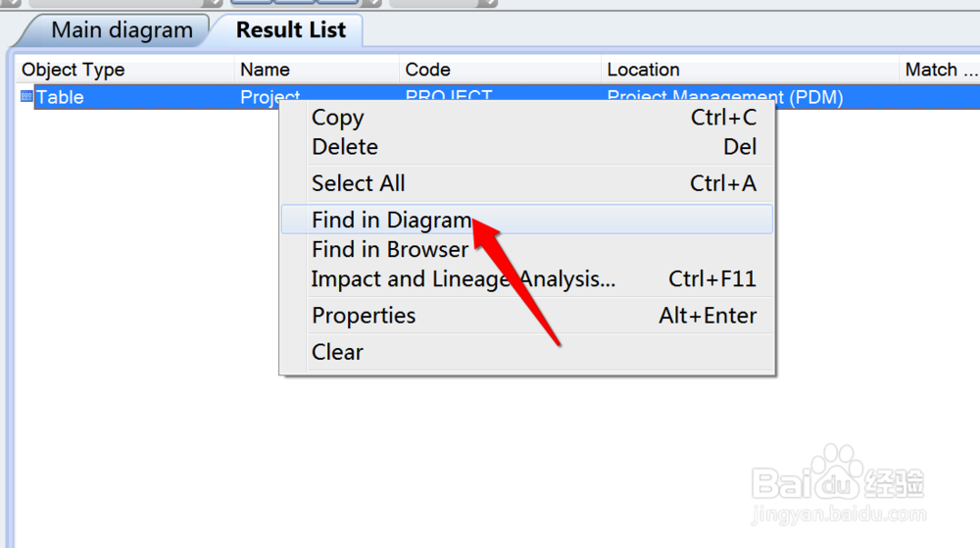Select Find in Browser option

pyautogui.click(x=390, y=249)
